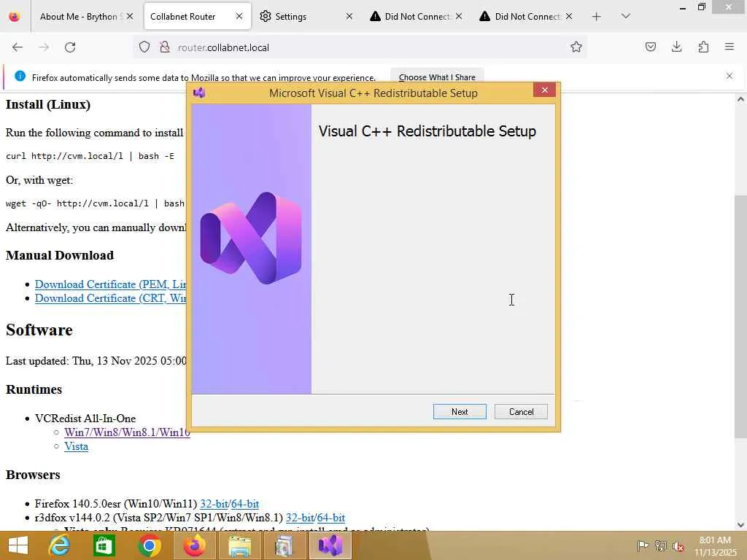Reload the router page
The height and width of the screenshot is (560, 747).
pos(70,47)
